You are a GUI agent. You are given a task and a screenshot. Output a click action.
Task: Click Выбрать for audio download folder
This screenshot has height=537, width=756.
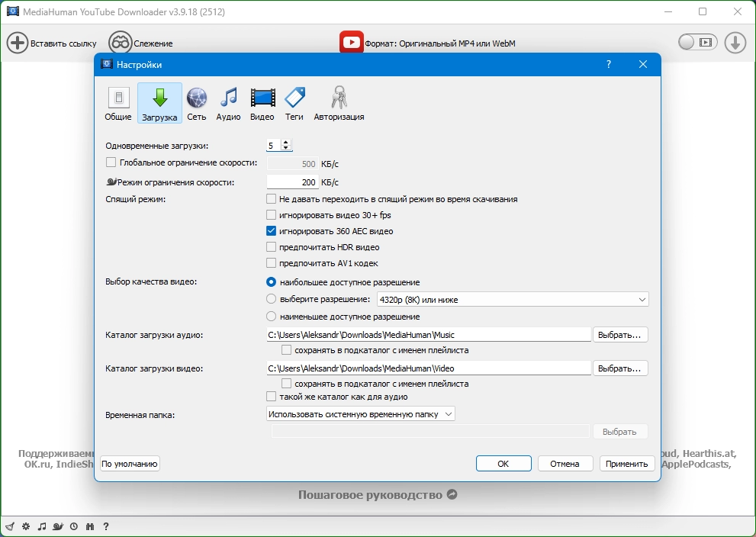click(619, 335)
